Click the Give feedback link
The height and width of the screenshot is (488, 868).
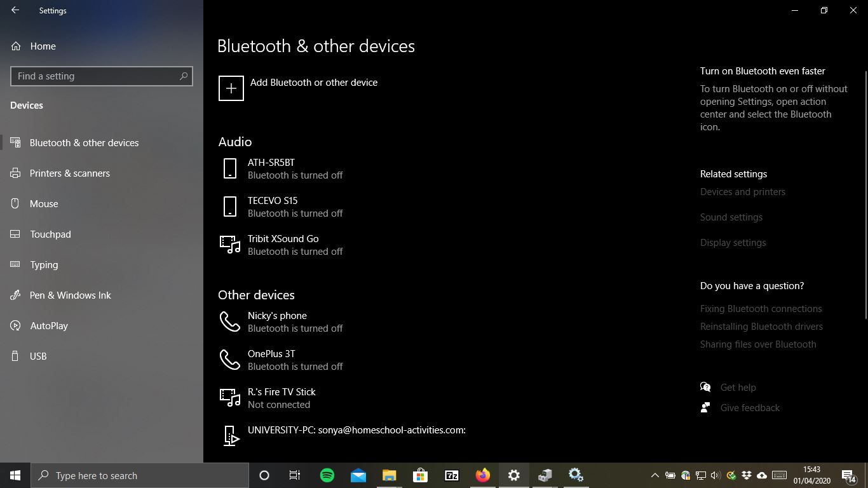[750, 408]
